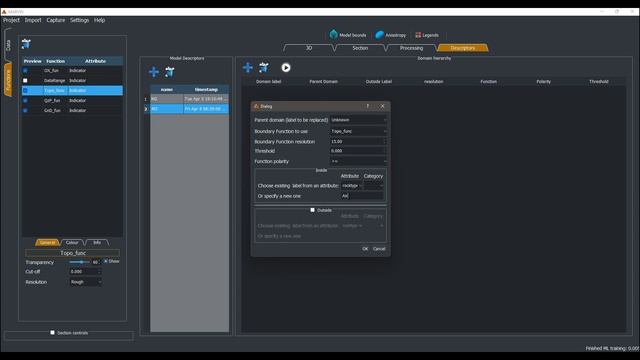Image resolution: width=640 pixels, height=360 pixels.
Task: Click the Domain label column header
Action: coord(269,82)
